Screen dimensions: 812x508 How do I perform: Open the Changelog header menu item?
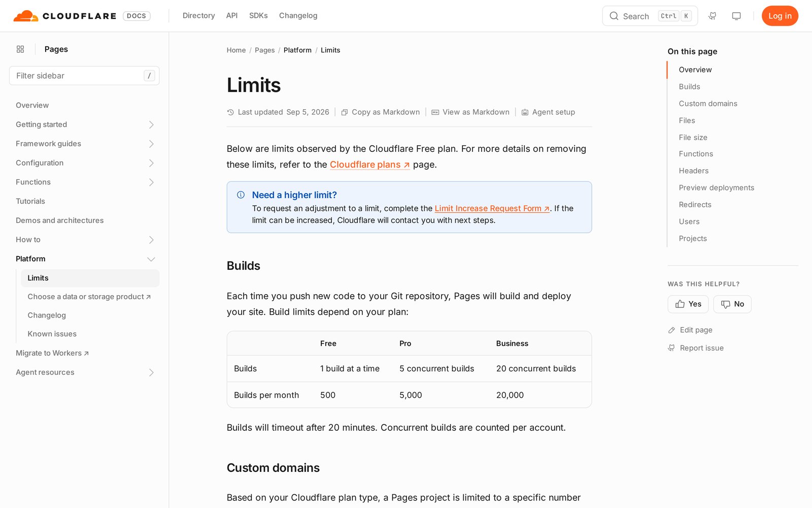298,16
